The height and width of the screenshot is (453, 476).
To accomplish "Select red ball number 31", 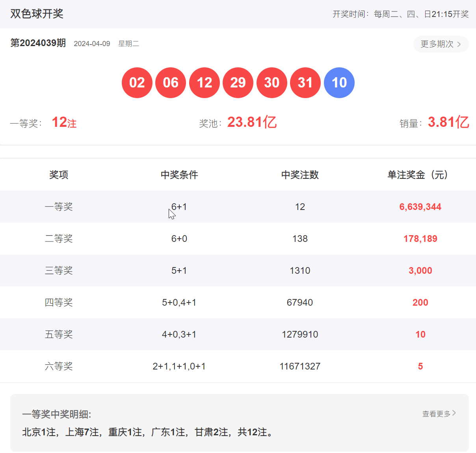I will pos(305,83).
